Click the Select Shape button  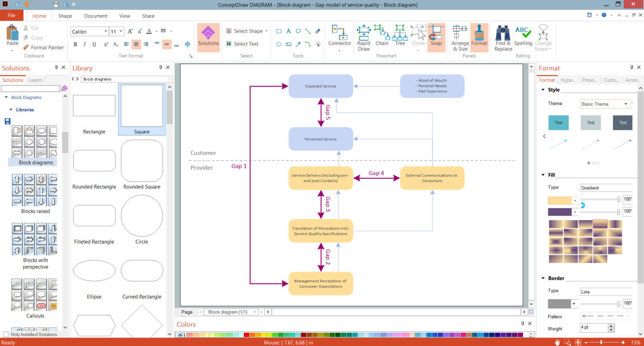coord(247,31)
